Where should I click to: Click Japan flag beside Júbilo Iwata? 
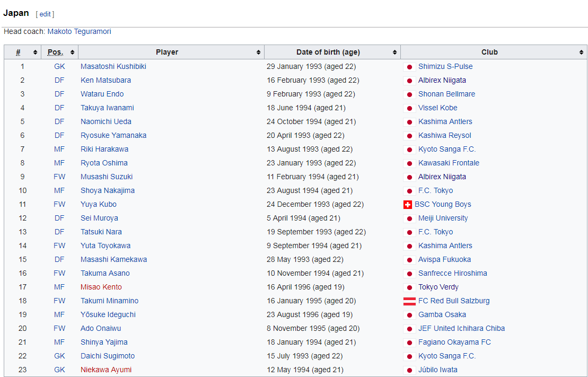[x=409, y=370]
